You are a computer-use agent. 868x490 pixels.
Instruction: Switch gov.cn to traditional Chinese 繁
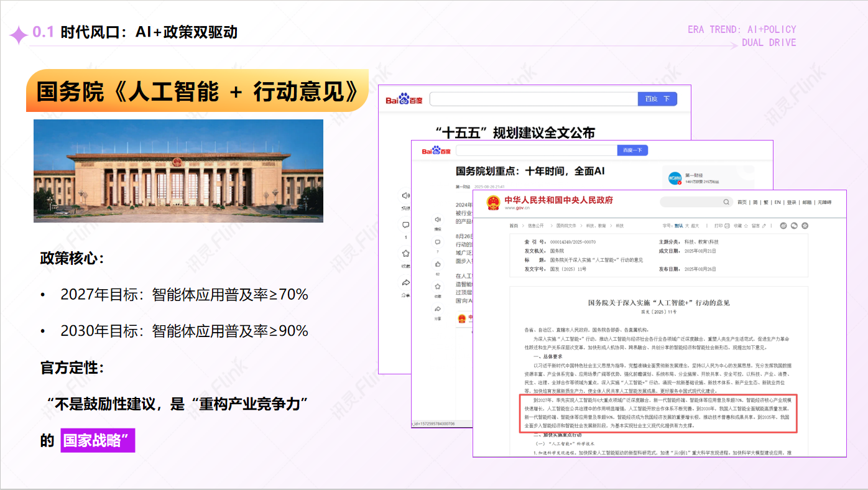pos(766,202)
